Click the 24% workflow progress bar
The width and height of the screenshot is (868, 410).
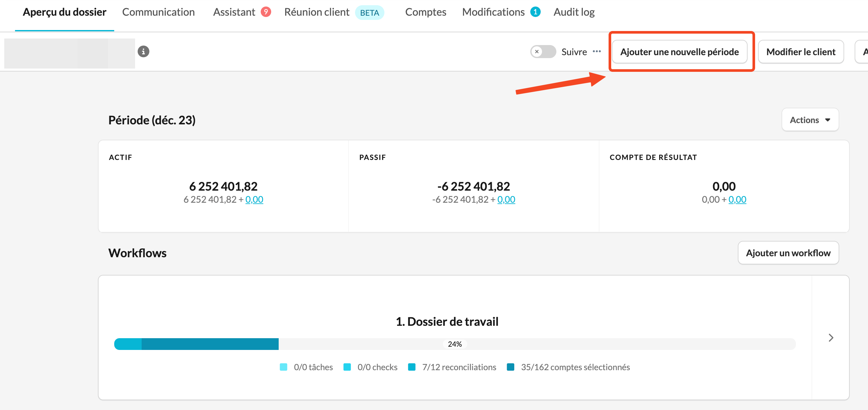point(455,344)
